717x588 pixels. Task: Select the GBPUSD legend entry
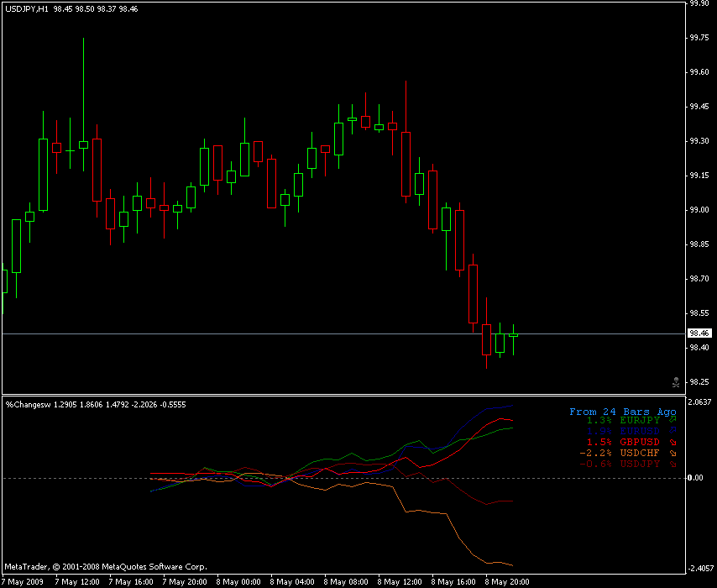639,441
